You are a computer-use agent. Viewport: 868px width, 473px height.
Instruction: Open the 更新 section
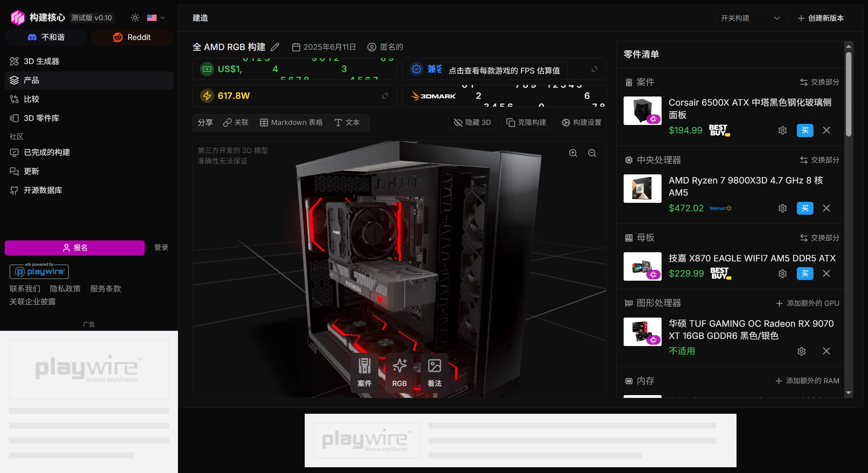click(31, 171)
